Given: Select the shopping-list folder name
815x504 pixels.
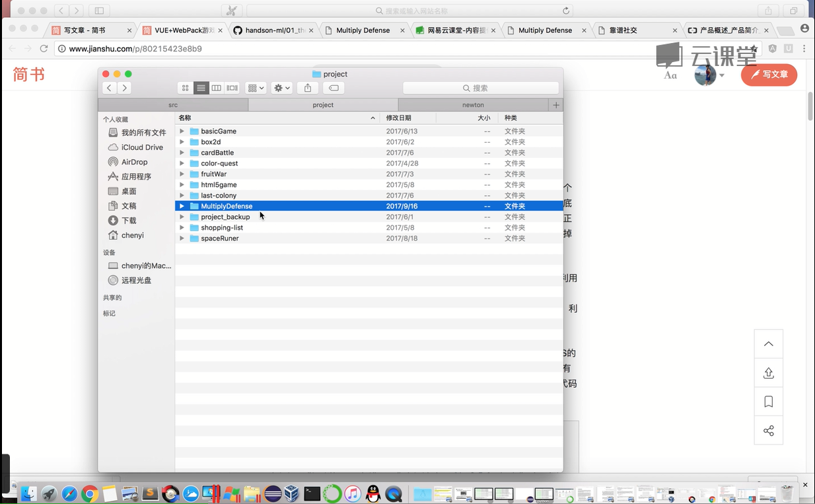Looking at the screenshot, I should 222,228.
